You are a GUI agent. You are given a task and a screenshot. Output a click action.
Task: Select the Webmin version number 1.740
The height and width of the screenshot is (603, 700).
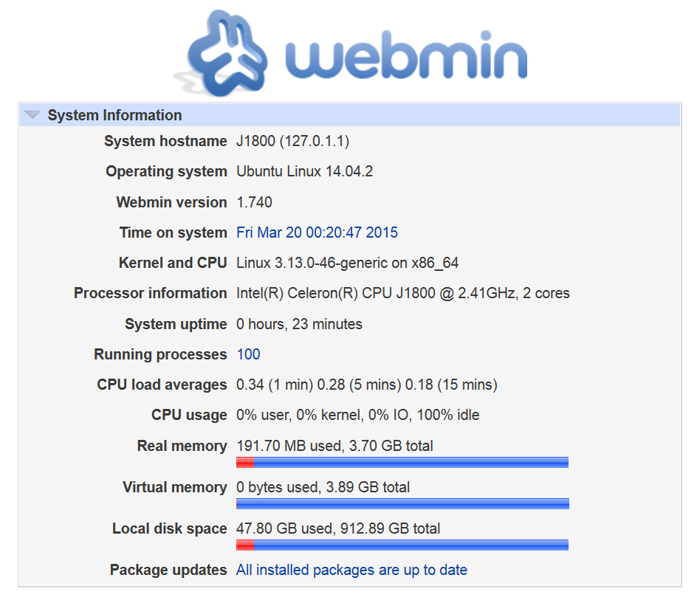pyautogui.click(x=254, y=202)
